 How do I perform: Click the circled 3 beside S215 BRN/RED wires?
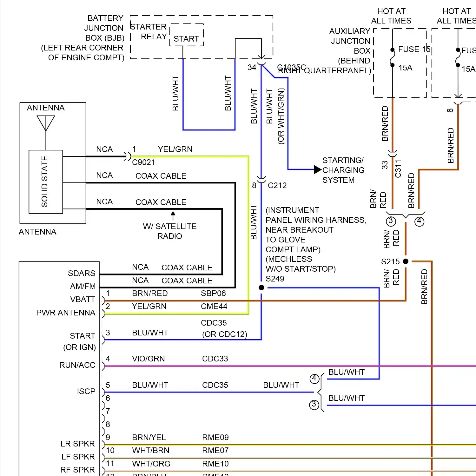point(391,221)
